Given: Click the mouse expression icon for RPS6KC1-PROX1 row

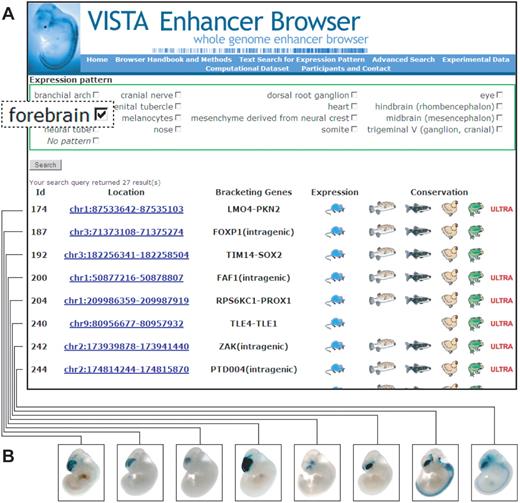Looking at the screenshot, I should (335, 301).
